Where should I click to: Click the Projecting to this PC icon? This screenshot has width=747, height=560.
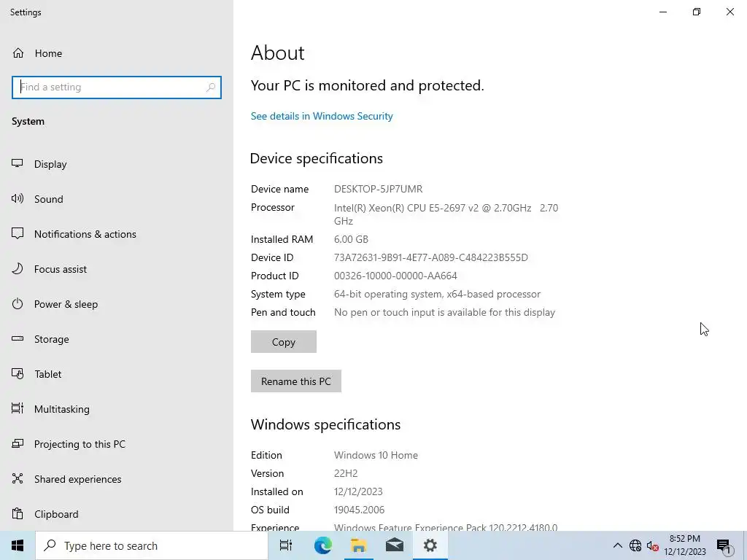tap(18, 444)
